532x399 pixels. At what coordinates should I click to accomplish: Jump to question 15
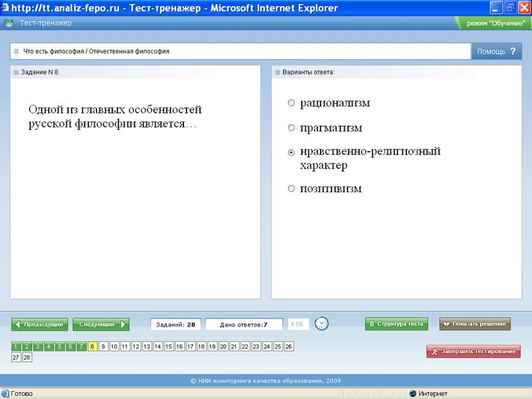[169, 346]
